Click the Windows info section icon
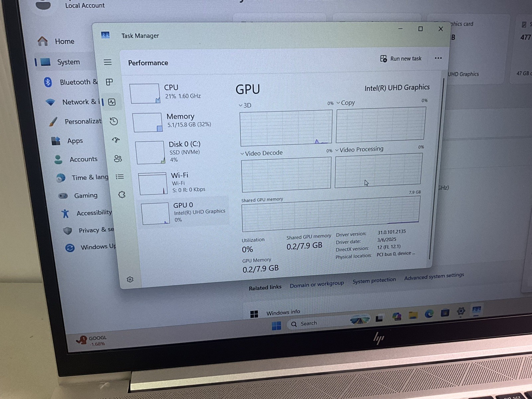This screenshot has height=399, width=532. point(254,314)
